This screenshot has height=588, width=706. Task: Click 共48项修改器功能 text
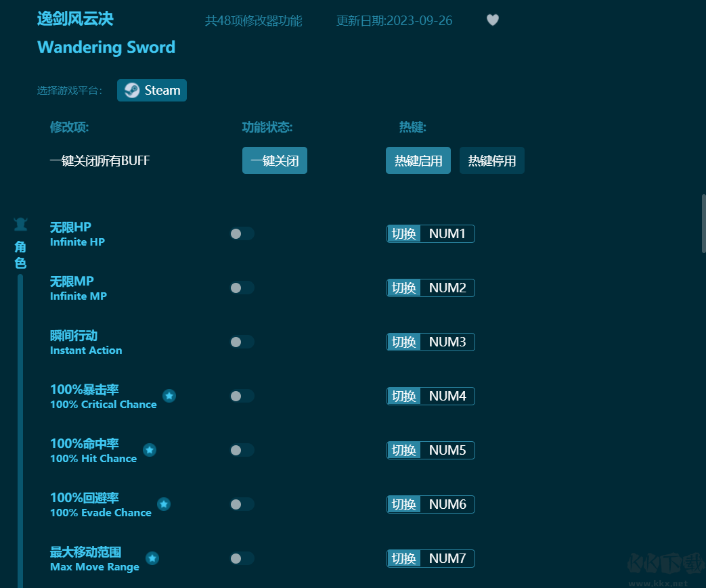tap(253, 21)
